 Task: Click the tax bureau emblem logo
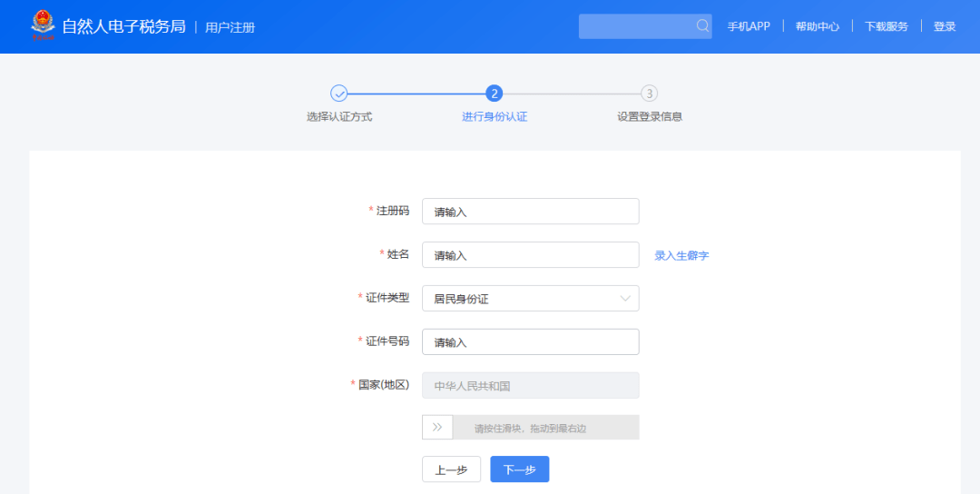point(43,25)
